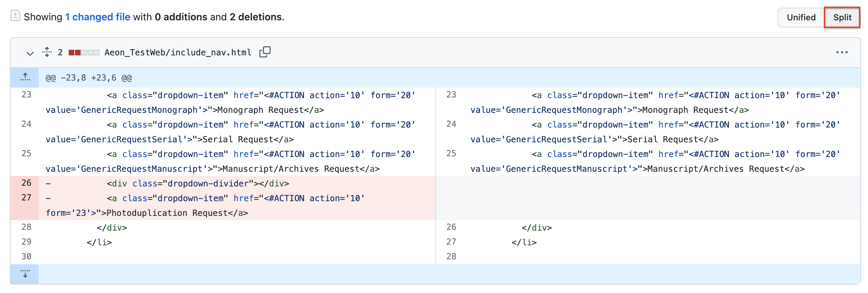
Task: Expand hidden lines above the hunk
Action: pos(25,77)
